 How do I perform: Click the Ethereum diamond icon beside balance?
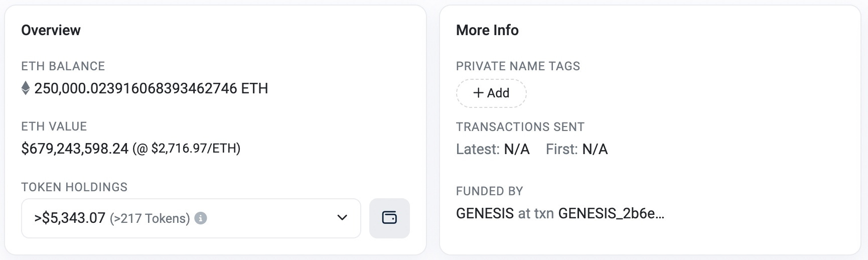[26, 88]
